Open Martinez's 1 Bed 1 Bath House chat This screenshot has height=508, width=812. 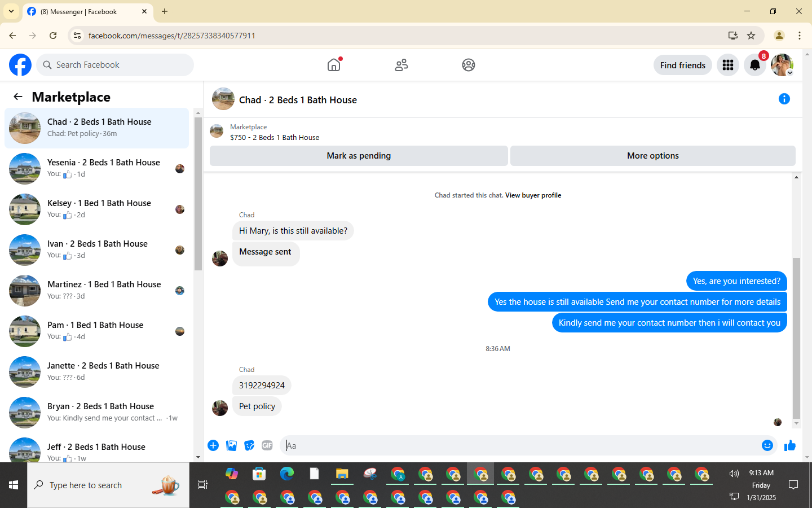tap(96, 291)
